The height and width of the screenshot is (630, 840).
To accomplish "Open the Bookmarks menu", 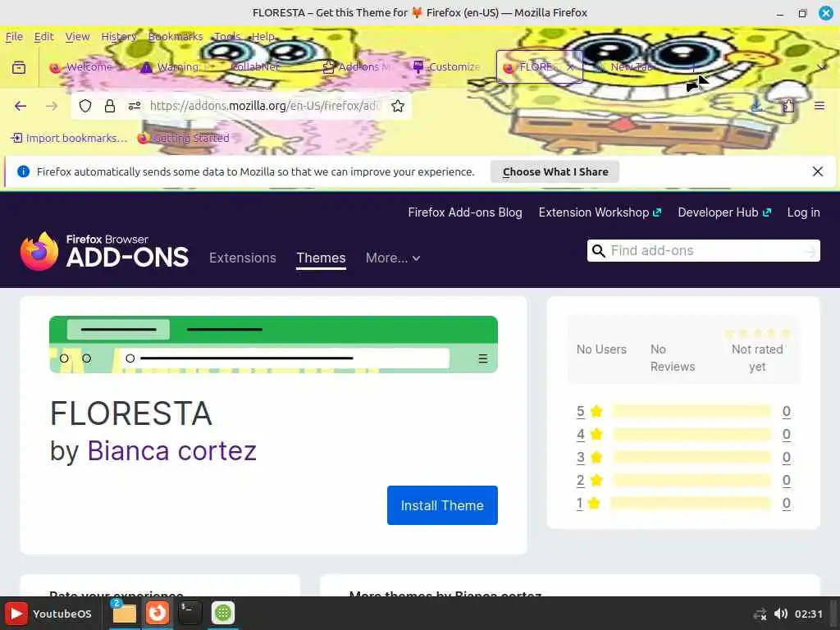I will (x=176, y=36).
